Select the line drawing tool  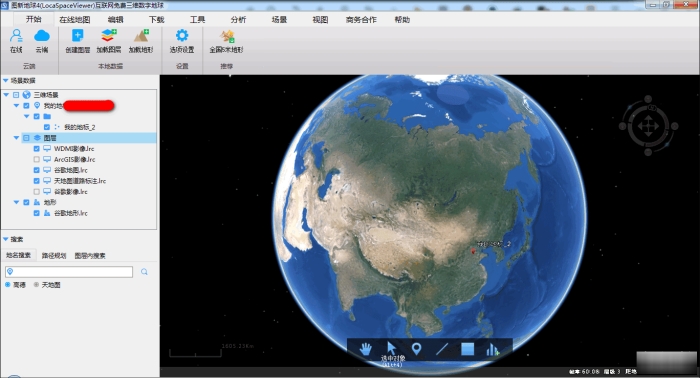pyautogui.click(x=442, y=349)
